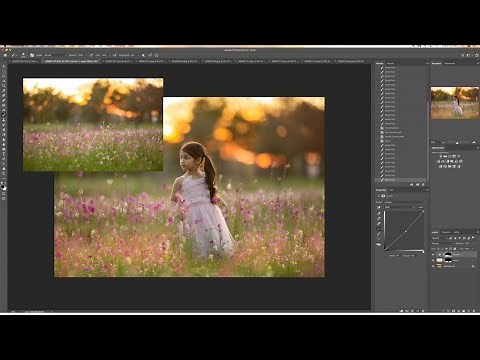Click the midpoint on the curves graph

[x=406, y=231]
